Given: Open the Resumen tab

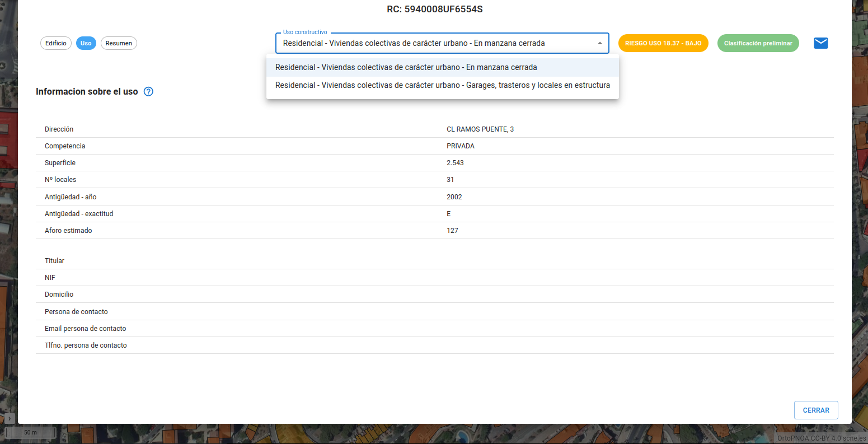Looking at the screenshot, I should click(x=119, y=43).
